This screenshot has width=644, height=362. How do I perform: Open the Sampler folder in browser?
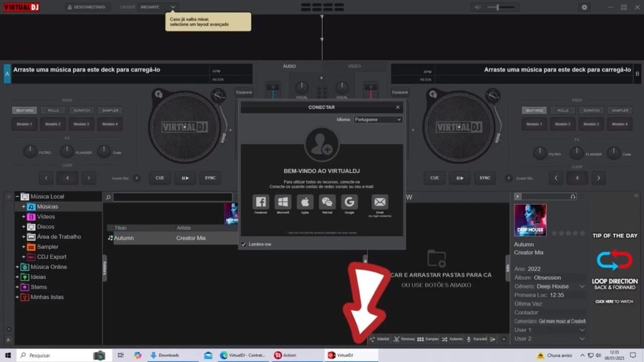pos(47,247)
